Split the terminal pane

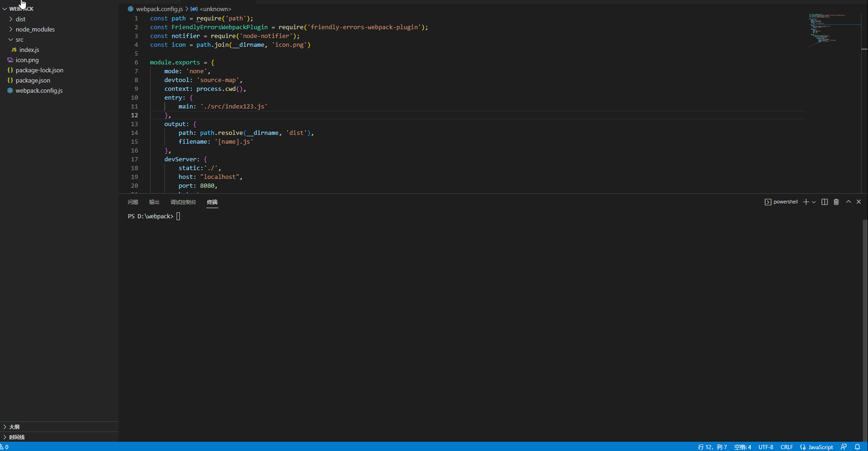click(824, 202)
